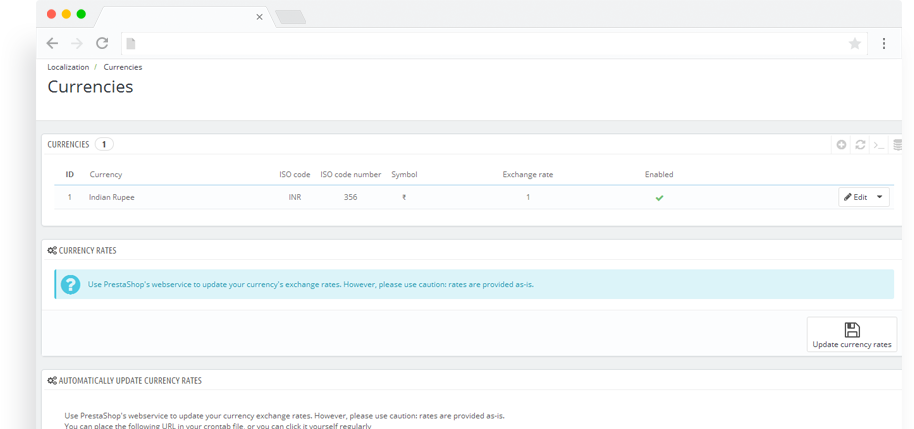This screenshot has height=429, width=914.
Task: Toggle the green Enabled checkmark for Indian Rupee
Action: [x=659, y=198]
